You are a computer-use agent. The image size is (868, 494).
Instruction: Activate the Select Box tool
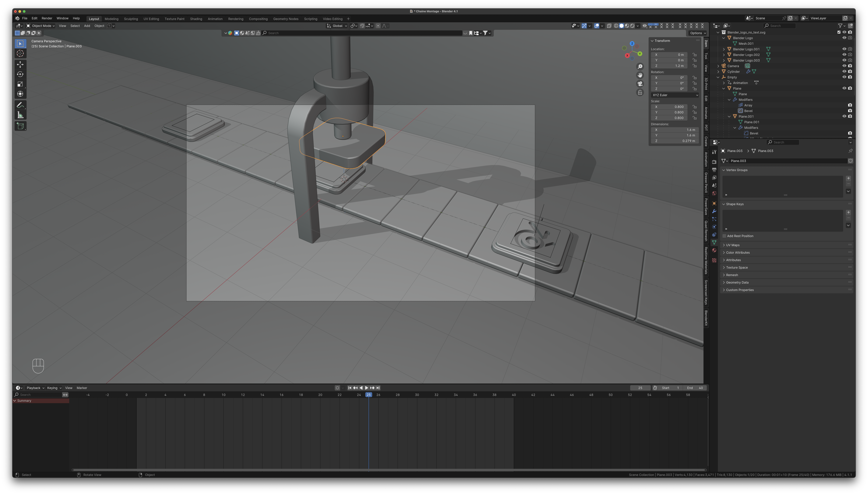[x=20, y=44]
